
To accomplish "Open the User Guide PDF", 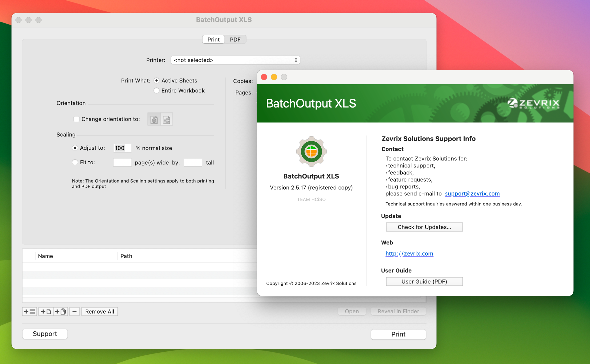I will coord(424,281).
